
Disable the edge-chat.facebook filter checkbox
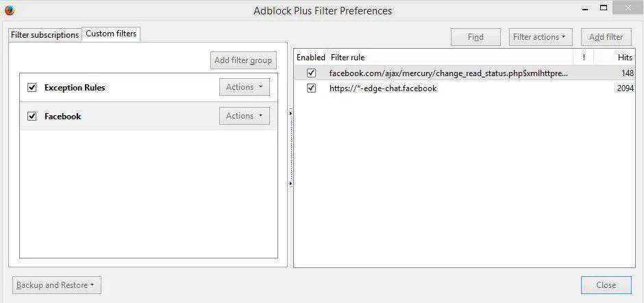coord(311,88)
